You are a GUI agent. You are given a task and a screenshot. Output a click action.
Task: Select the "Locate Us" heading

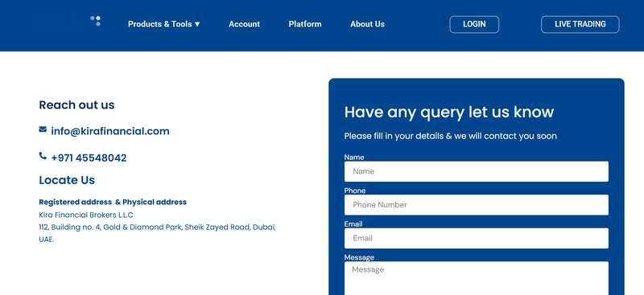[67, 180]
